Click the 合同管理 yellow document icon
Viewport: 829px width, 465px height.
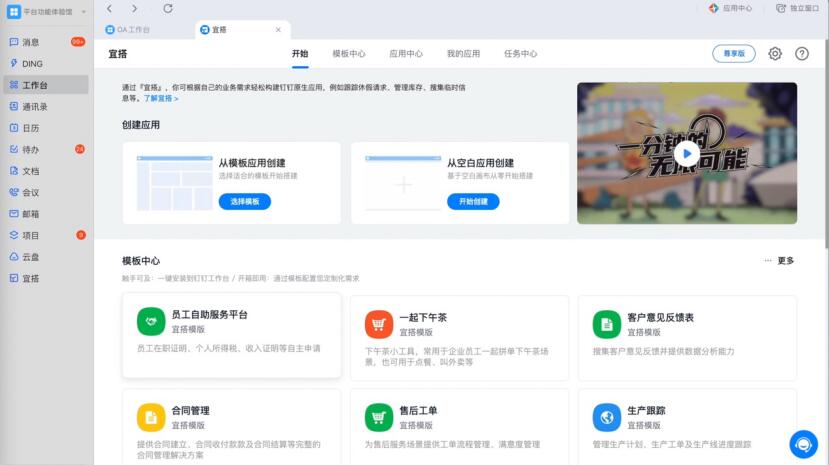(151, 417)
